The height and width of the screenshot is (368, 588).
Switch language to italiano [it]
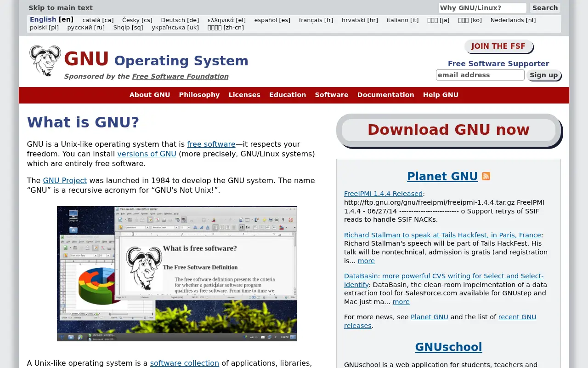tap(403, 20)
